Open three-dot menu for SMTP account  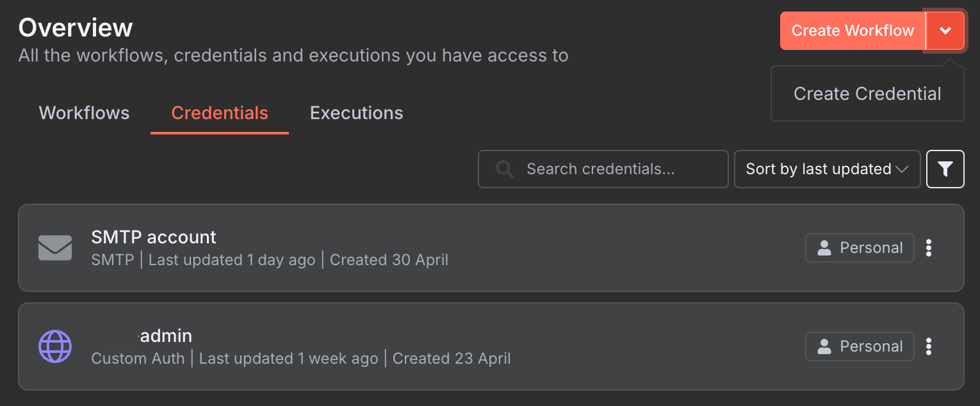[x=929, y=248]
